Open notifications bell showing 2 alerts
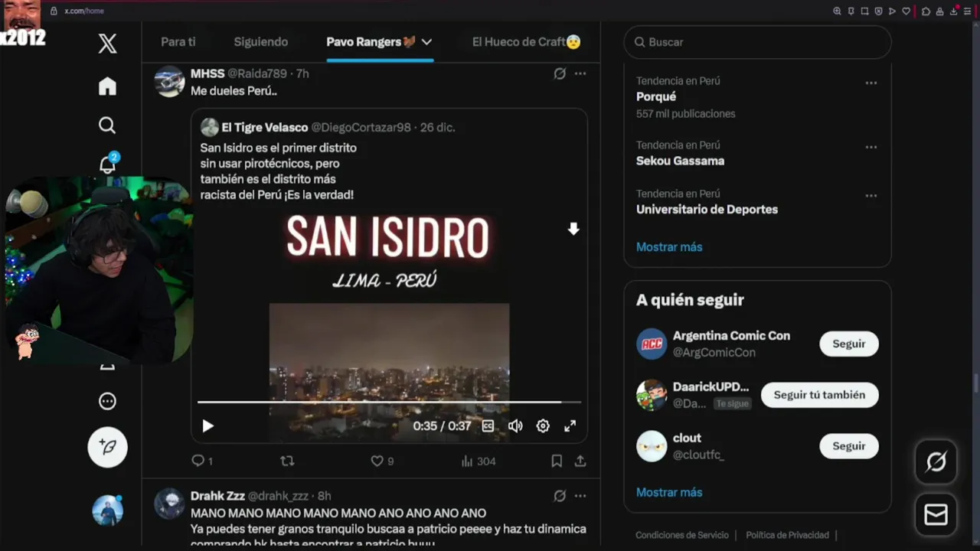The image size is (980, 551). (108, 165)
